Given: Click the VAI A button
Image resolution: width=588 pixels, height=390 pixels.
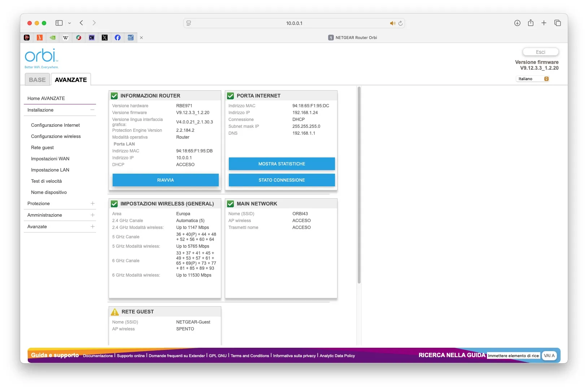Looking at the screenshot, I should pos(549,356).
